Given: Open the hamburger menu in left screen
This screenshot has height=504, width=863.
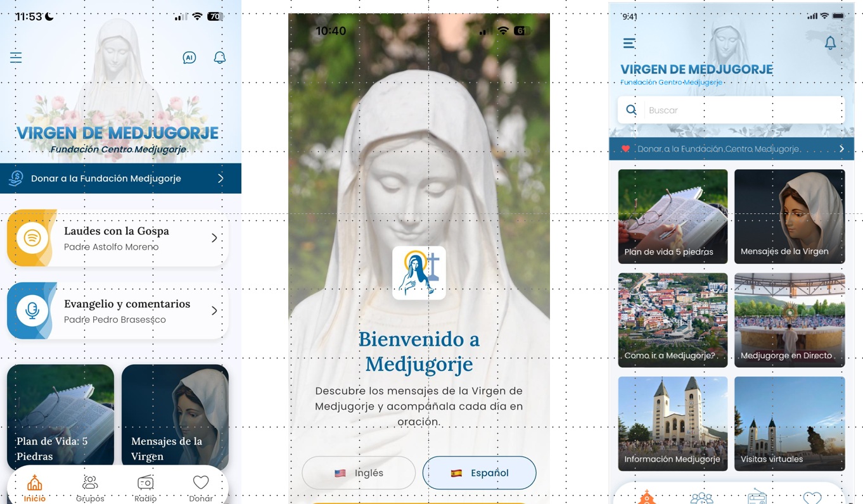Looking at the screenshot, I should 16,58.
